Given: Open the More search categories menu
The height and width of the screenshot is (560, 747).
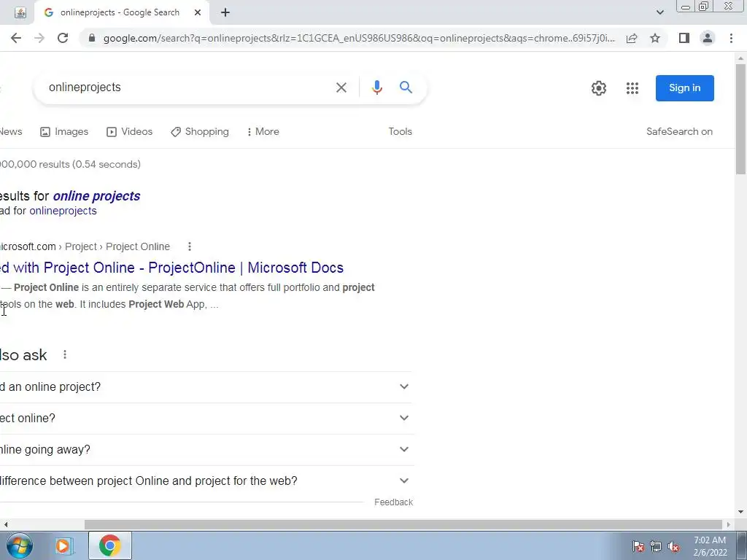Looking at the screenshot, I should click(x=263, y=132).
